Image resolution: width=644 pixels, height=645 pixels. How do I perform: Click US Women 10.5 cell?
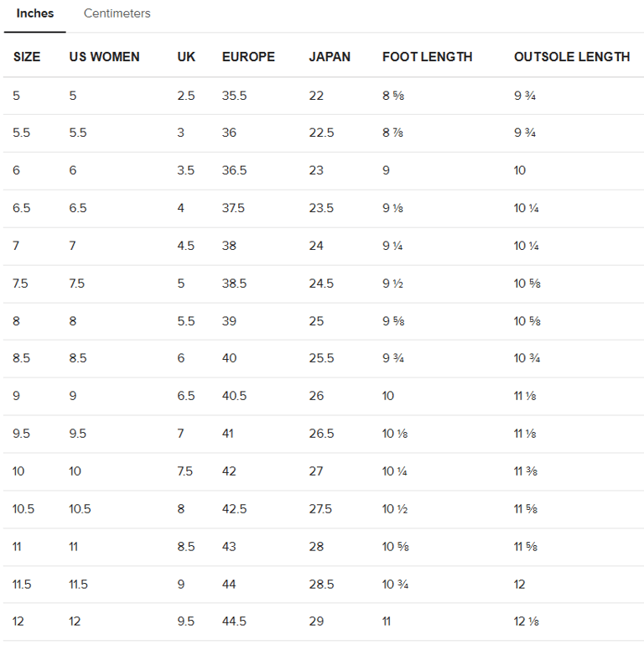tap(80, 509)
